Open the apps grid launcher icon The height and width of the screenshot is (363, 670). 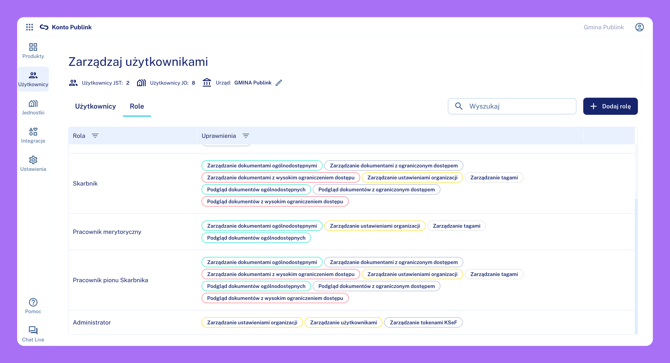coord(29,27)
